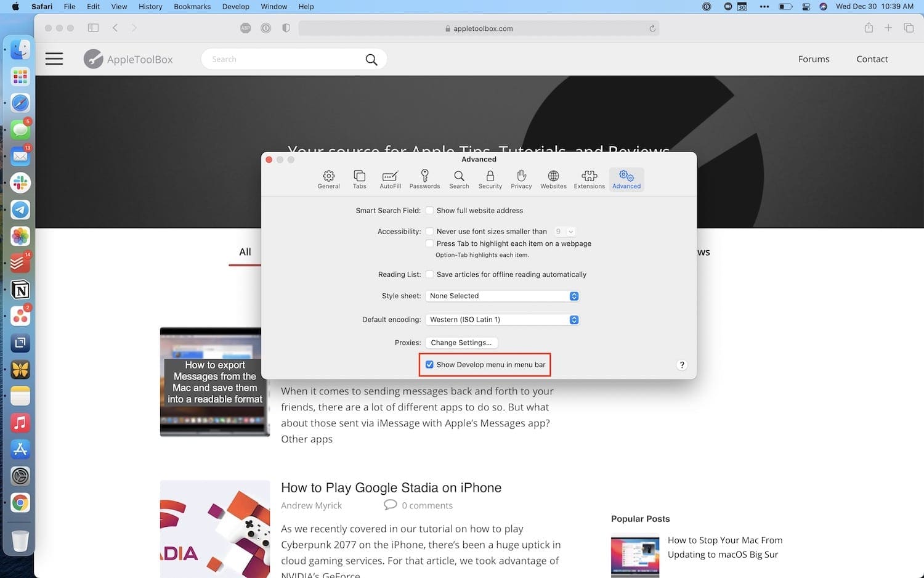Show the tab overview in Safari
The width and height of the screenshot is (924, 578).
[x=909, y=28]
